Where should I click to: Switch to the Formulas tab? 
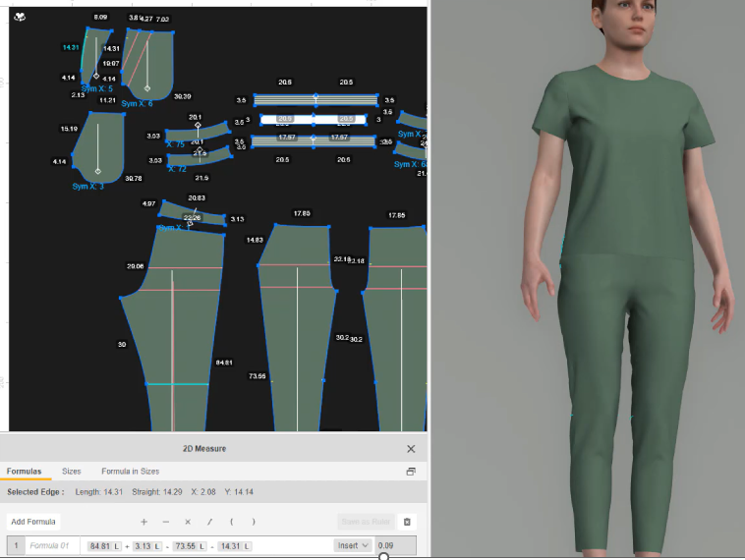pos(24,472)
